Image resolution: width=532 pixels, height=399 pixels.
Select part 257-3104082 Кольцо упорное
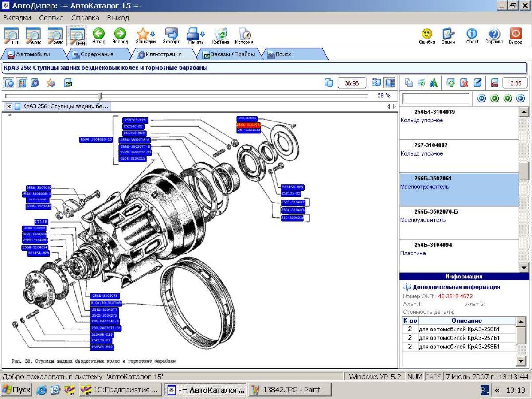pyautogui.click(x=459, y=156)
